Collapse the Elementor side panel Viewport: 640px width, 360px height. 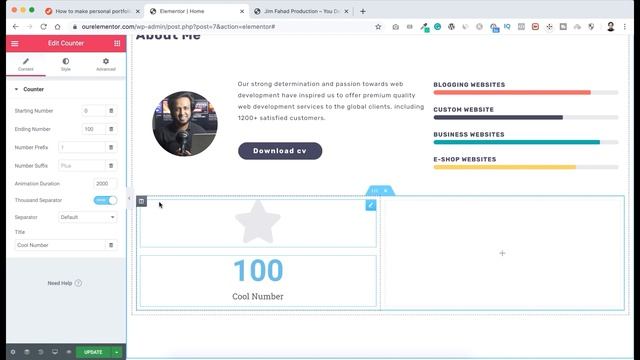tap(129, 198)
